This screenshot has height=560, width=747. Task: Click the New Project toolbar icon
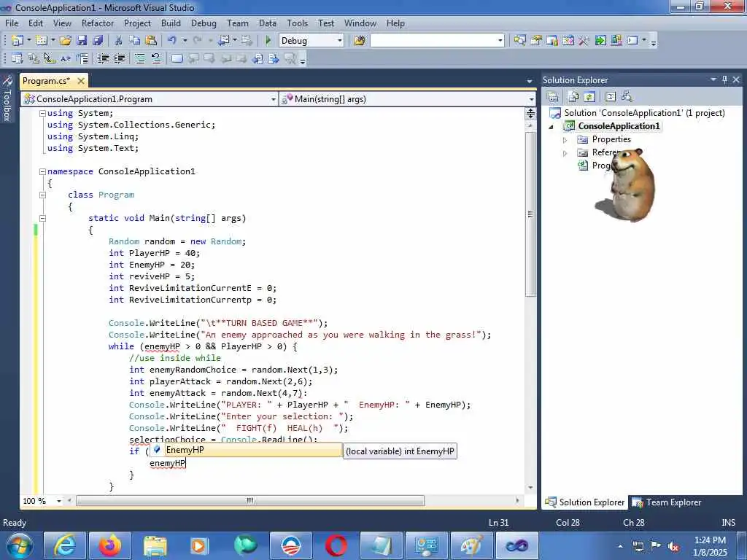coord(18,41)
